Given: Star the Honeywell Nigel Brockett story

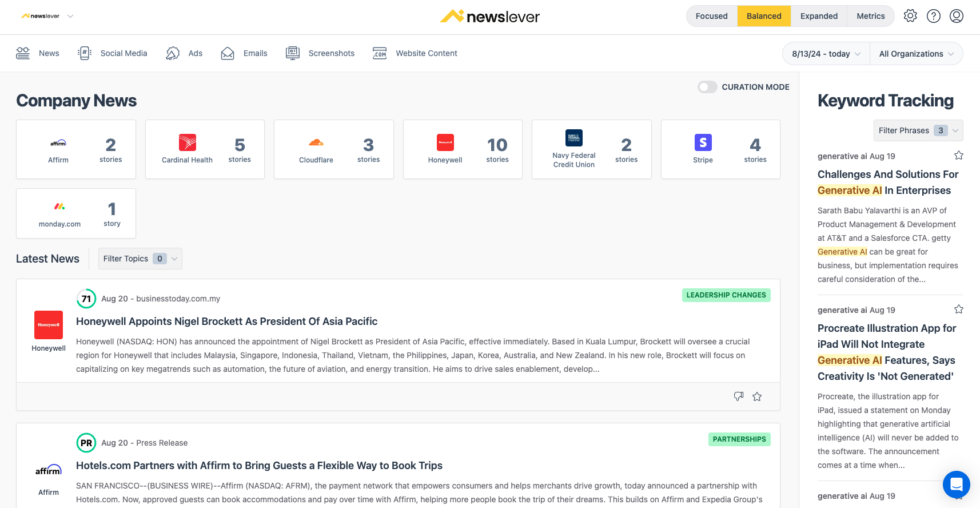Looking at the screenshot, I should pos(757,396).
